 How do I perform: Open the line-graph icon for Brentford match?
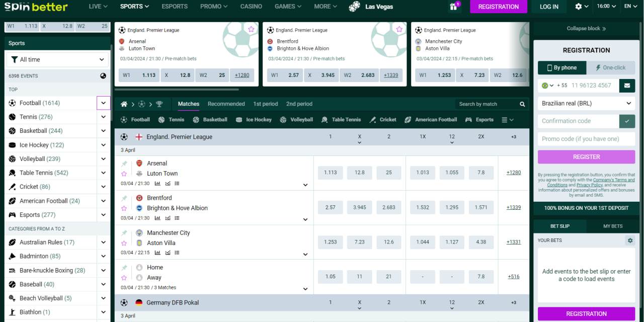[x=168, y=218]
